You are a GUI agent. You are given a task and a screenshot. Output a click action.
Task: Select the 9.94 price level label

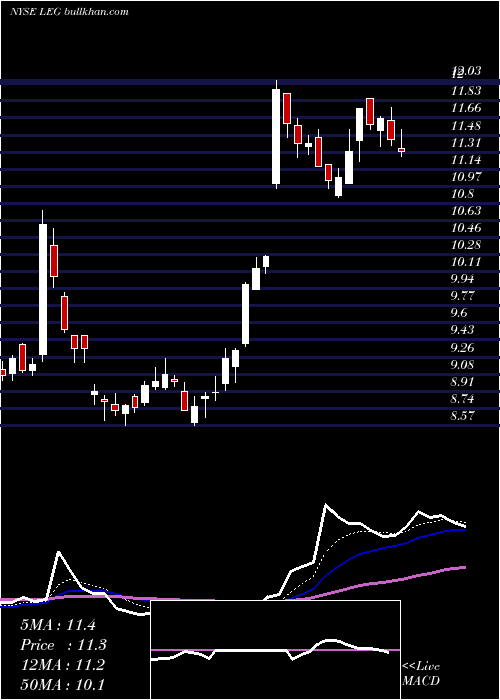(x=462, y=279)
